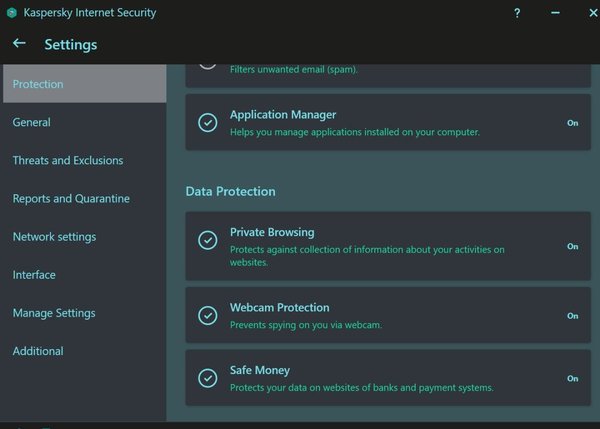The height and width of the screenshot is (429, 600).
Task: Open Manage Settings section
Action: pos(54,313)
